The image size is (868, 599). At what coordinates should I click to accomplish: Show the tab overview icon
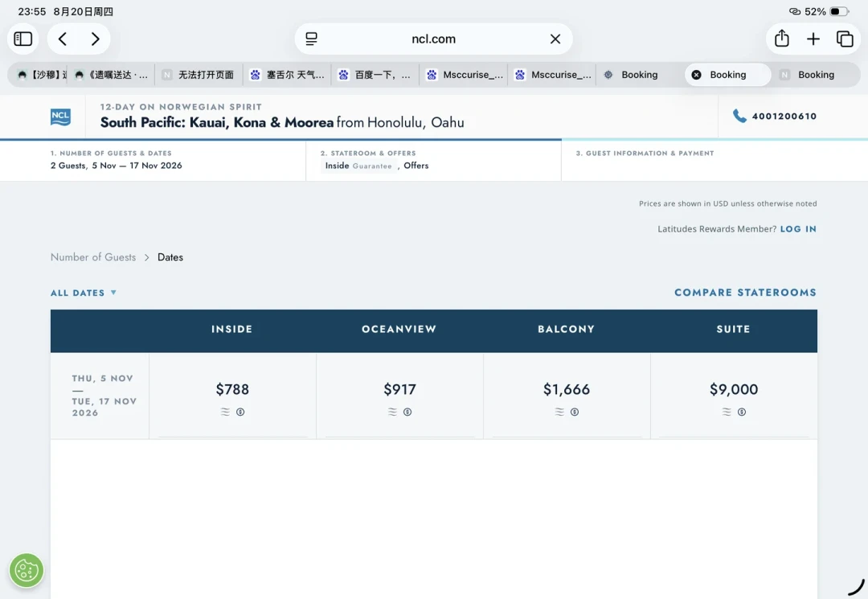coord(845,39)
